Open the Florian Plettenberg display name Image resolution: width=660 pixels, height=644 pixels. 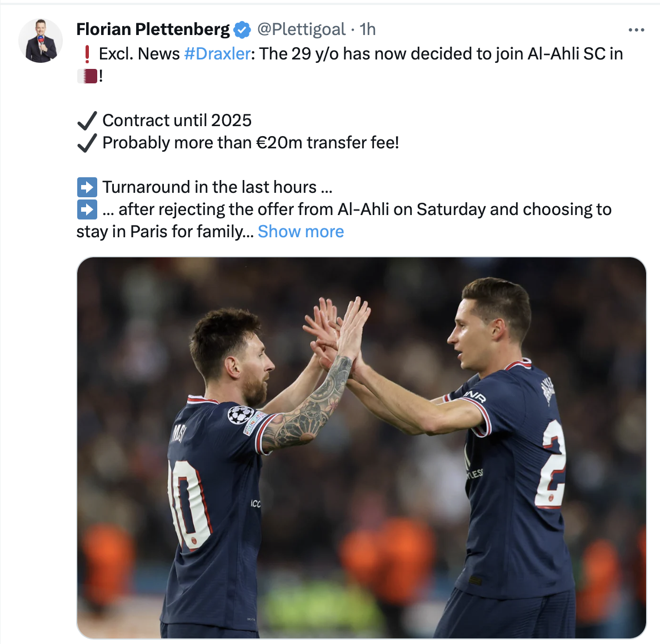[153, 29]
